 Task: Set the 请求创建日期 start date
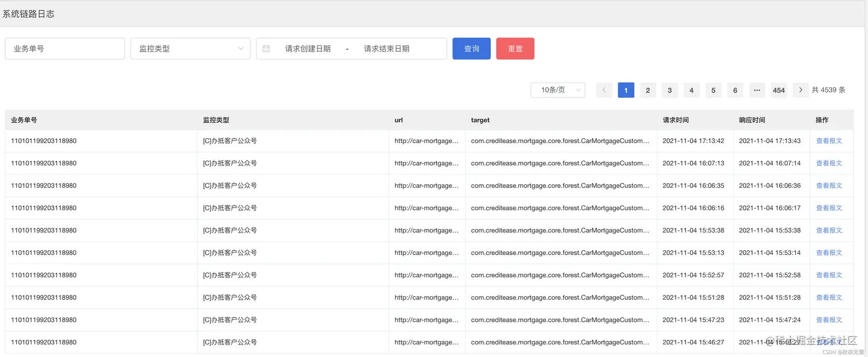[308, 49]
